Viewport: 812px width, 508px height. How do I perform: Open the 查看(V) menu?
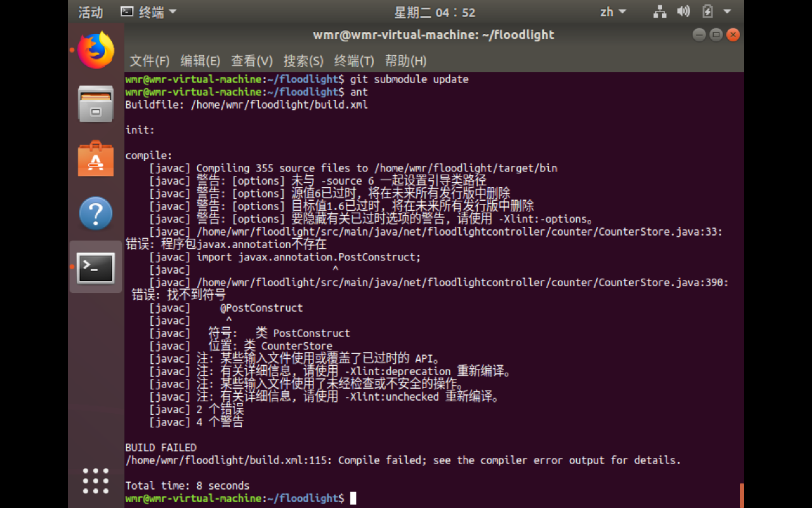tap(252, 61)
